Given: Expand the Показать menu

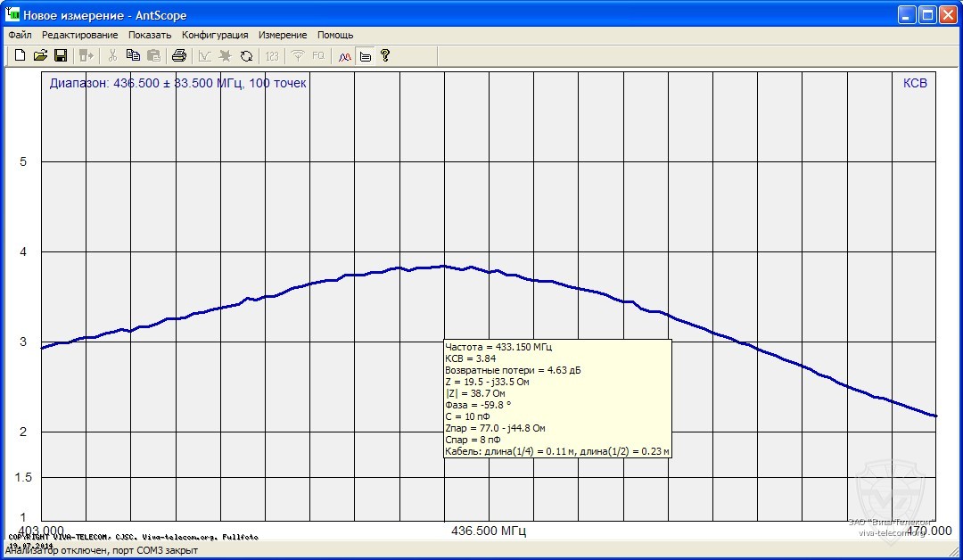Looking at the screenshot, I should 149,35.
